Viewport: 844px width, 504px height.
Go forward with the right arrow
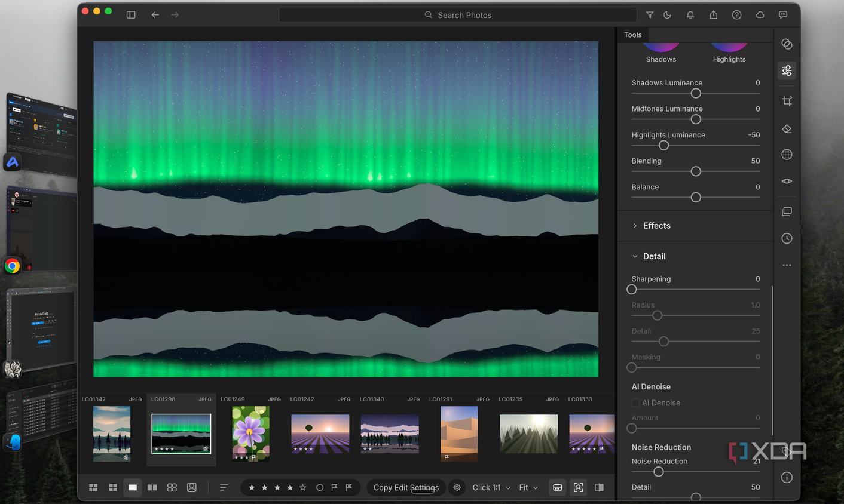[175, 15]
